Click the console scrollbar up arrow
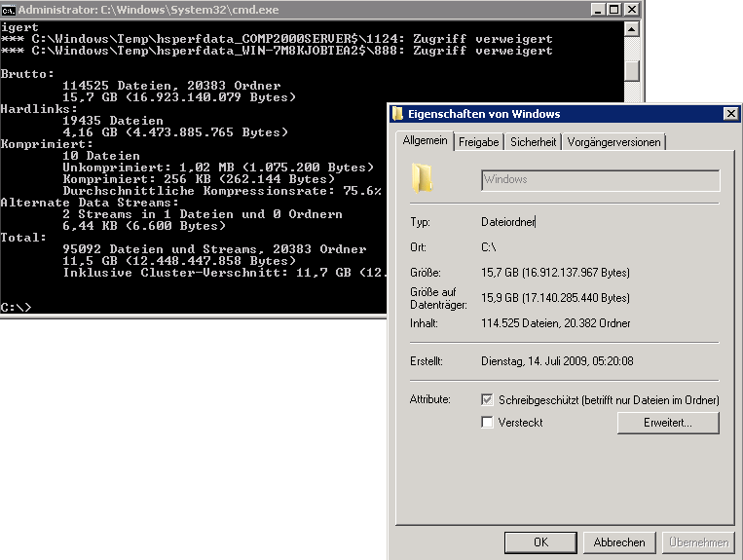 coord(632,28)
